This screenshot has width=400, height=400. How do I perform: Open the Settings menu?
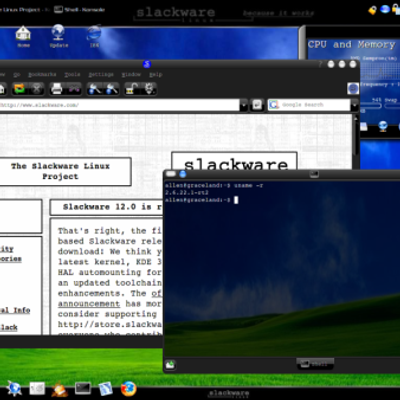point(101,74)
